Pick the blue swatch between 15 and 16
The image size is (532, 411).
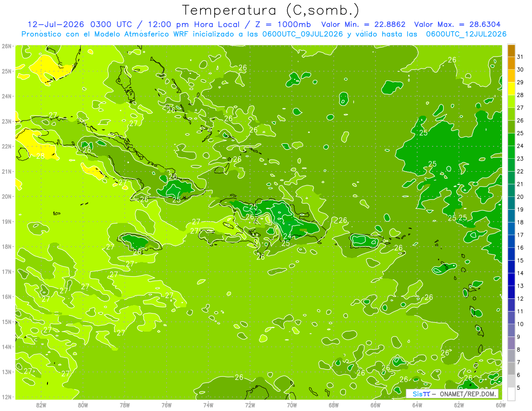pyautogui.click(x=511, y=254)
